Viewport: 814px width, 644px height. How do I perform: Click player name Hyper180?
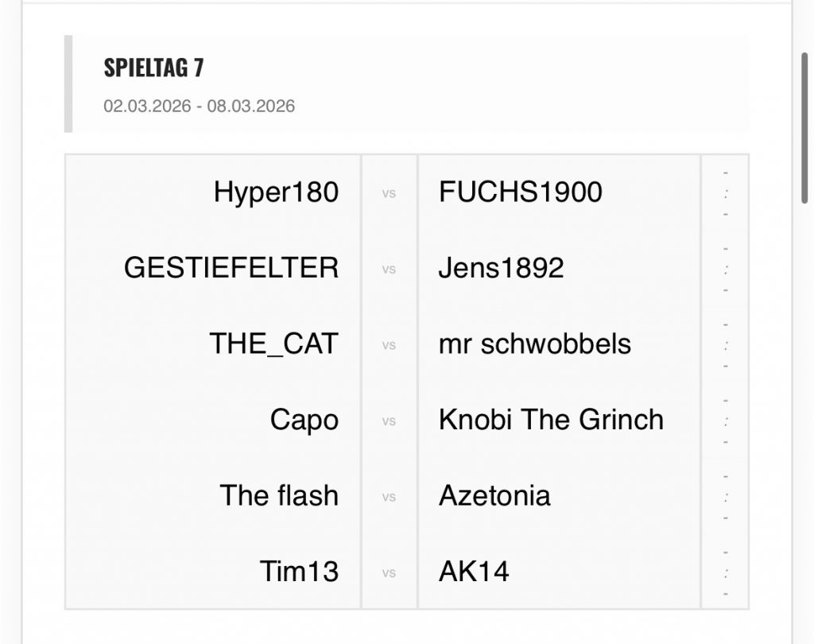point(276,192)
